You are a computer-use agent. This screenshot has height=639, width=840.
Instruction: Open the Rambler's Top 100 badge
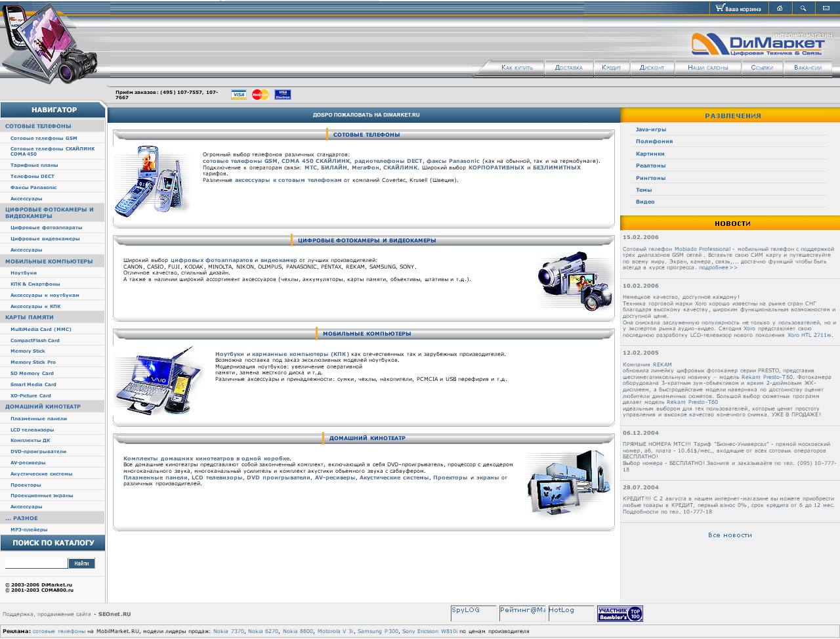tap(619, 613)
